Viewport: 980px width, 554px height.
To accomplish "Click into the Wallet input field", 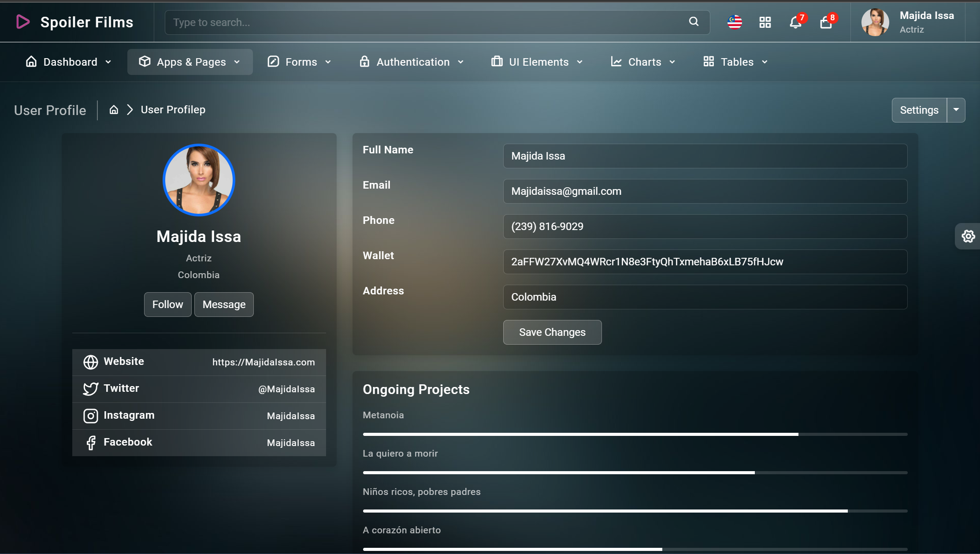I will 705,262.
